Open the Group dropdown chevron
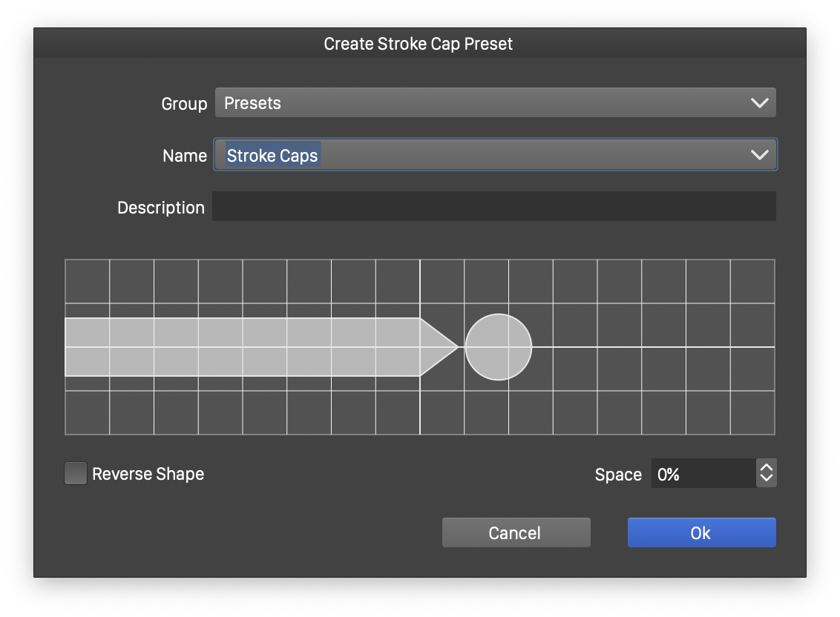The width and height of the screenshot is (840, 617). click(759, 103)
